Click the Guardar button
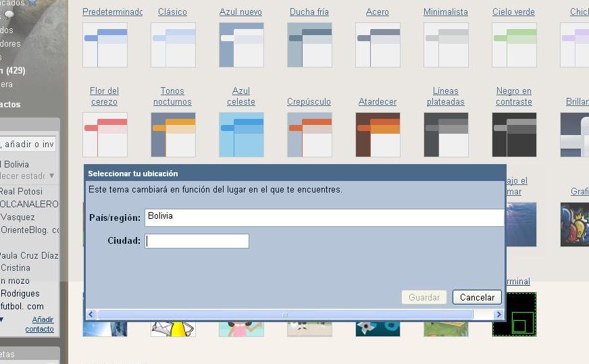This screenshot has height=364, width=589. tap(424, 297)
